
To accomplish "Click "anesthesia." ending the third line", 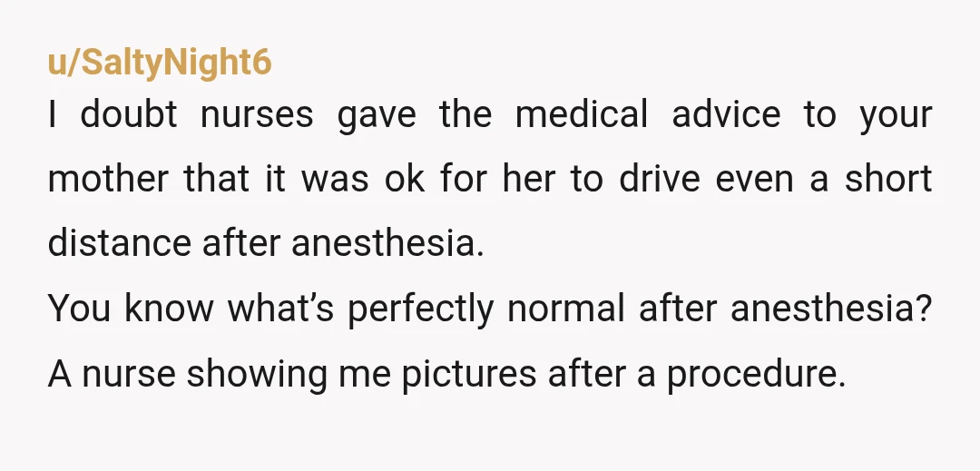I will (x=387, y=243).
